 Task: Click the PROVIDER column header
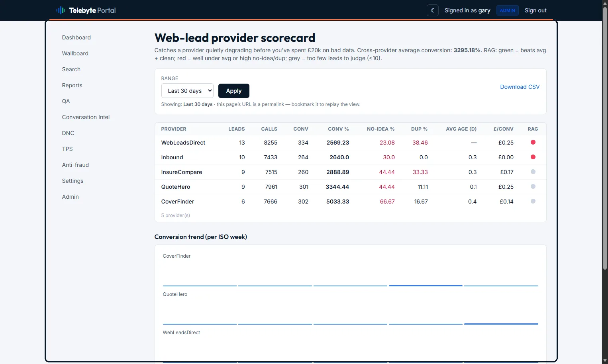click(174, 129)
